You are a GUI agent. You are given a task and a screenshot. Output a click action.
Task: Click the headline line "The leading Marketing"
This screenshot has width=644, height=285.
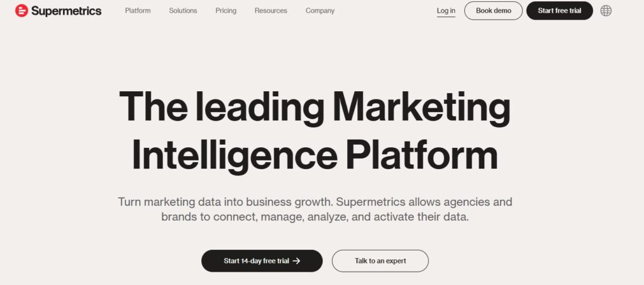[x=314, y=108]
